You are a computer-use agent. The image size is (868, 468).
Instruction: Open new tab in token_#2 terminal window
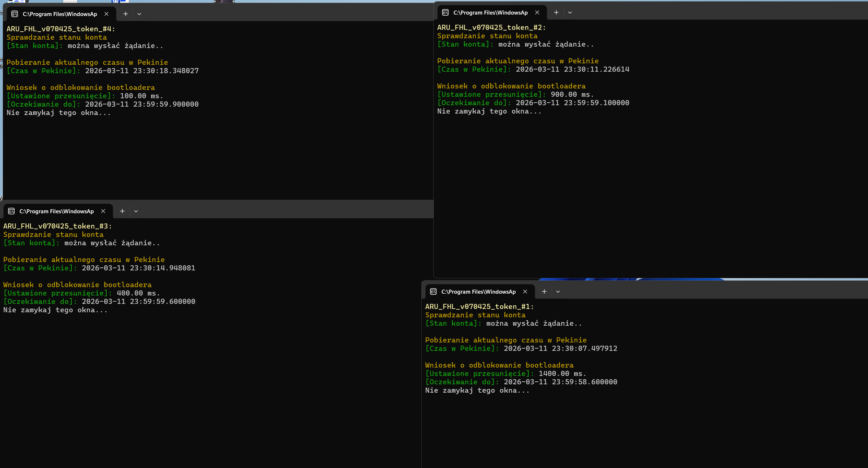[x=556, y=12]
